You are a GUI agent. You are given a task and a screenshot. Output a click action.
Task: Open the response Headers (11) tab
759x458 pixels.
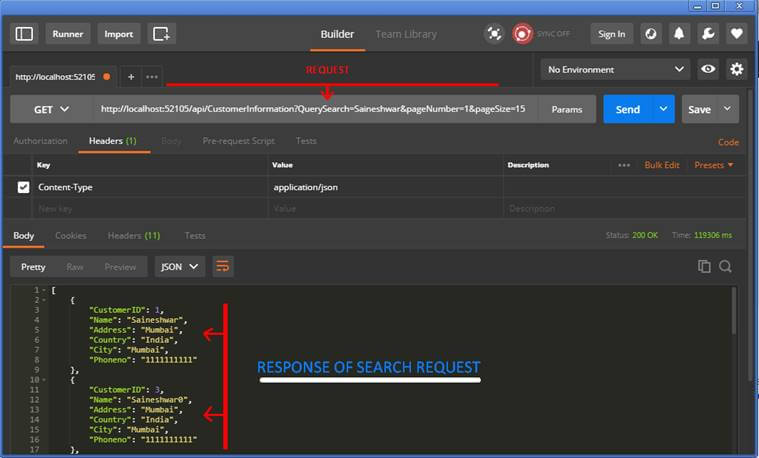[134, 236]
